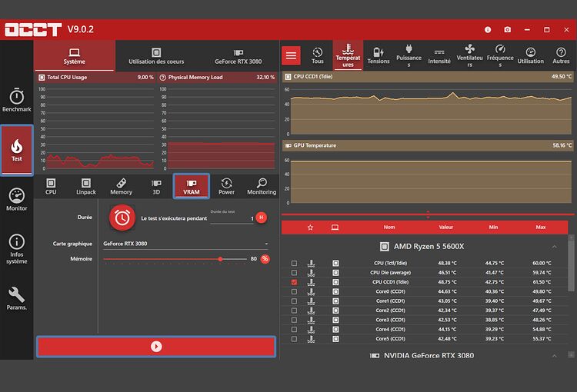
Task: Check the Core1 (CCD1) checkbox
Action: [294, 301]
